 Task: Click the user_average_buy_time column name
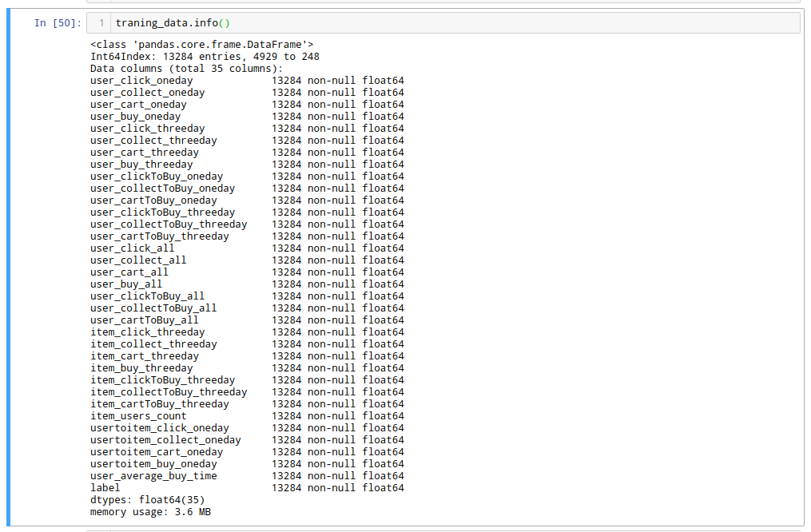(x=153, y=476)
